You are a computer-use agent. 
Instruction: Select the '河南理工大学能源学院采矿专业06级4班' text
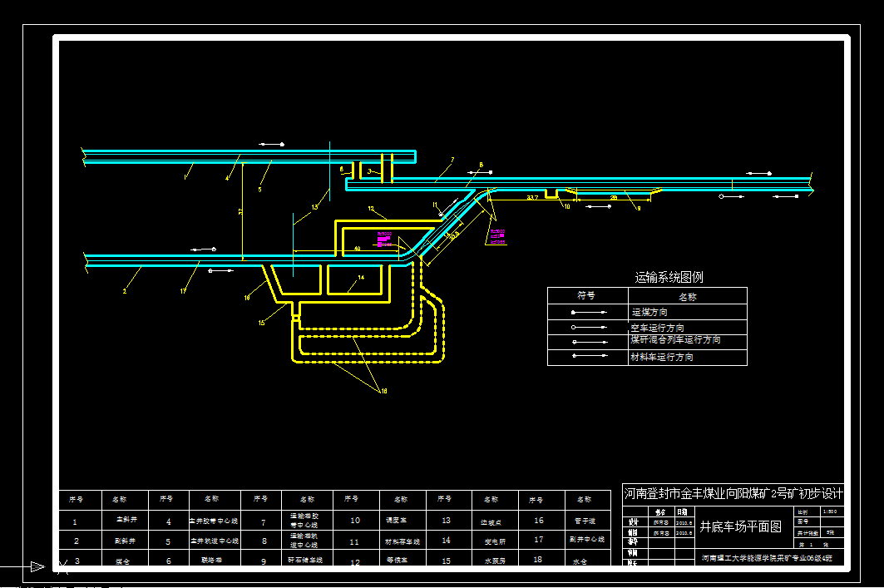(x=767, y=558)
